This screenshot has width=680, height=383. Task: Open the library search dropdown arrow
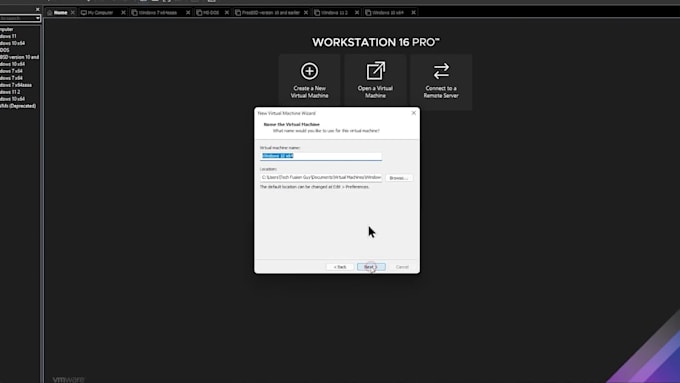click(38, 18)
